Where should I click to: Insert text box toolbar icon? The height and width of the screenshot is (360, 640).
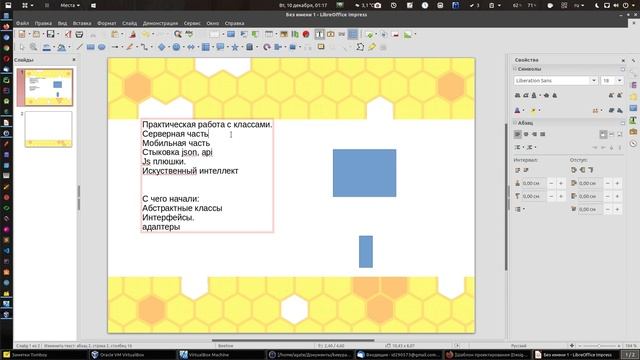(x=319, y=35)
